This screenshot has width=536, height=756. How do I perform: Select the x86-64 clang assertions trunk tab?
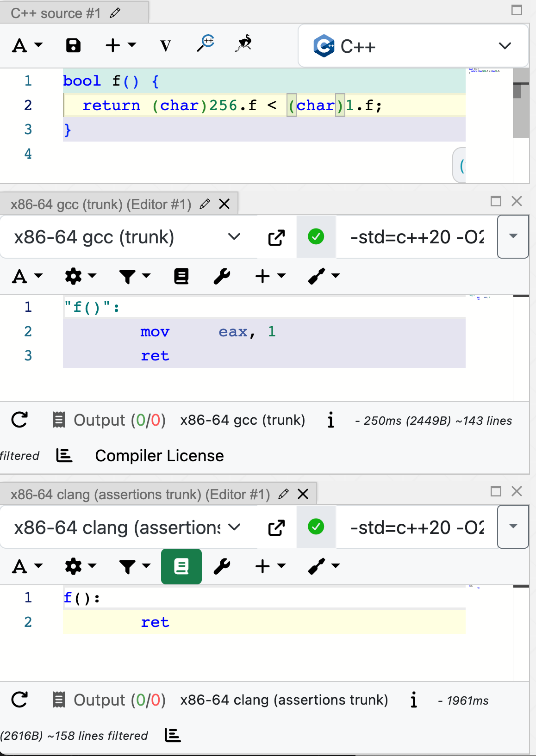140,495
